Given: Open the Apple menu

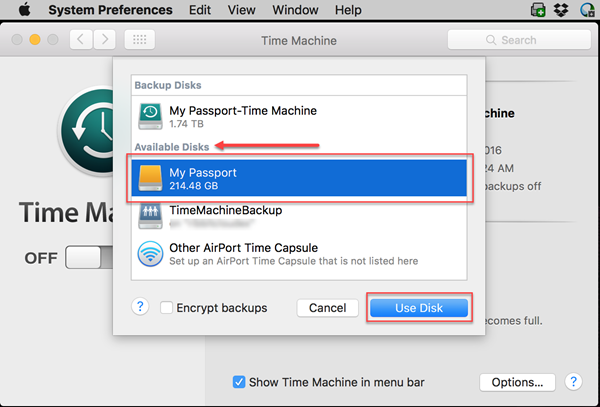Looking at the screenshot, I should point(24,10).
